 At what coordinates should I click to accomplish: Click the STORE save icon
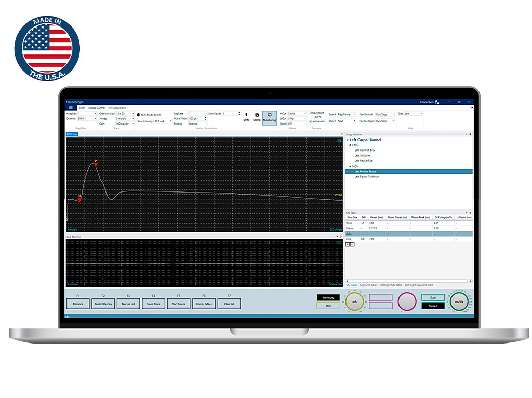coord(257,115)
